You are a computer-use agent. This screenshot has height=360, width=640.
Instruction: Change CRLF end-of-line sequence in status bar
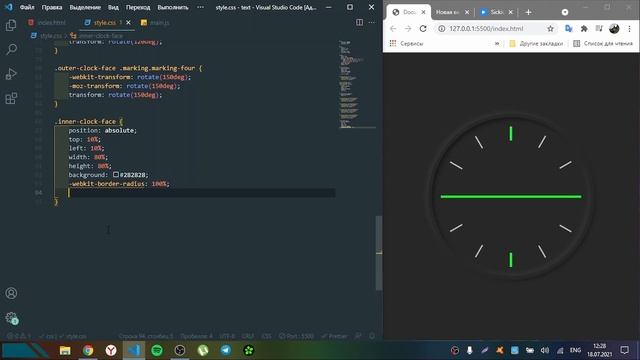tap(248, 336)
